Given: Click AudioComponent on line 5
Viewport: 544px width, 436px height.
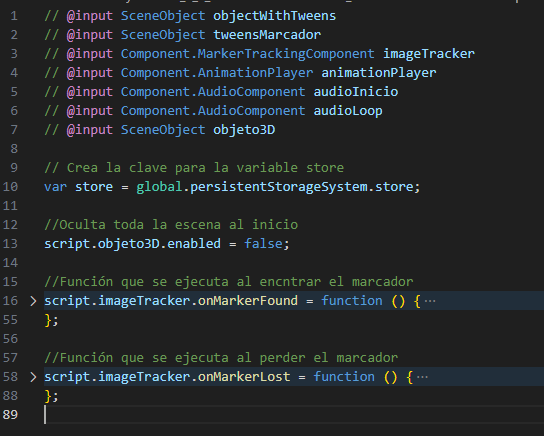Looking at the screenshot, I should pos(252,92).
